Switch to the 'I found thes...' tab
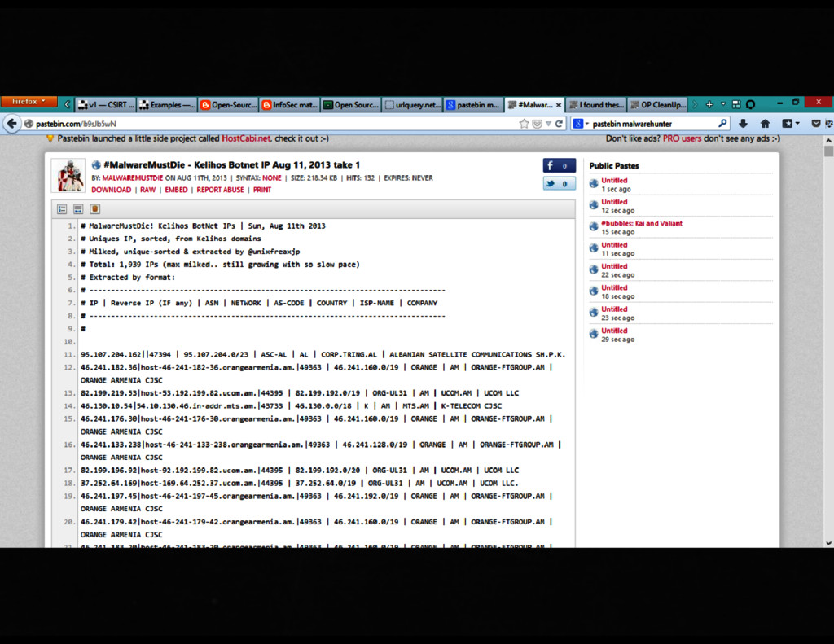This screenshot has width=834, height=644. (x=596, y=105)
